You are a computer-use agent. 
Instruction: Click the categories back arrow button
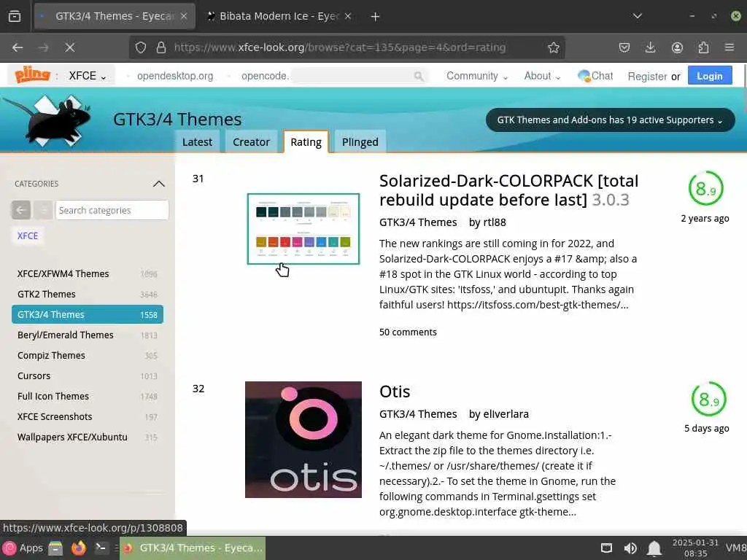click(x=21, y=210)
